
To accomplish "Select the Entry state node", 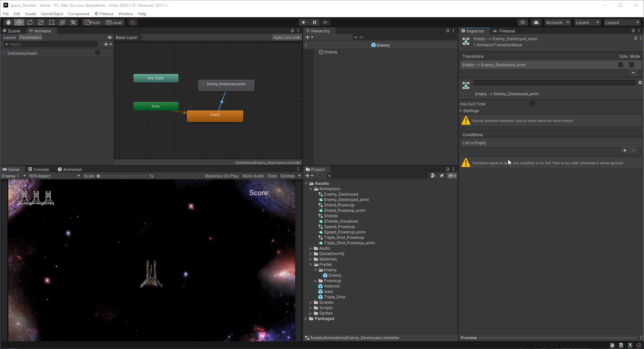I will coord(156,106).
